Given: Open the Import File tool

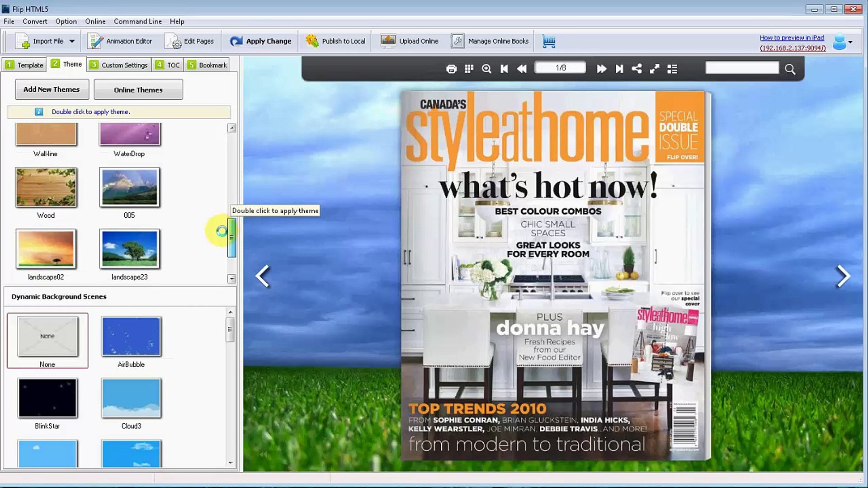Looking at the screenshot, I should 39,41.
